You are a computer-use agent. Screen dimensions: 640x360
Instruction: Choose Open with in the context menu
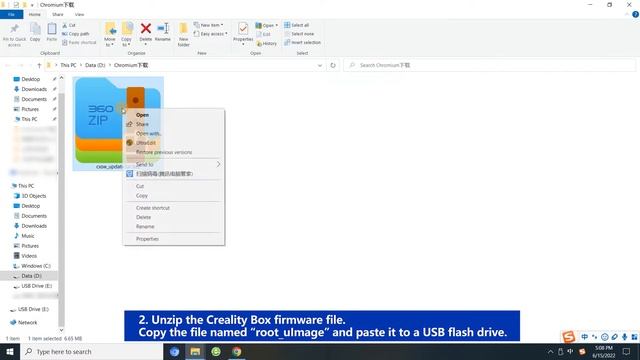click(173, 133)
